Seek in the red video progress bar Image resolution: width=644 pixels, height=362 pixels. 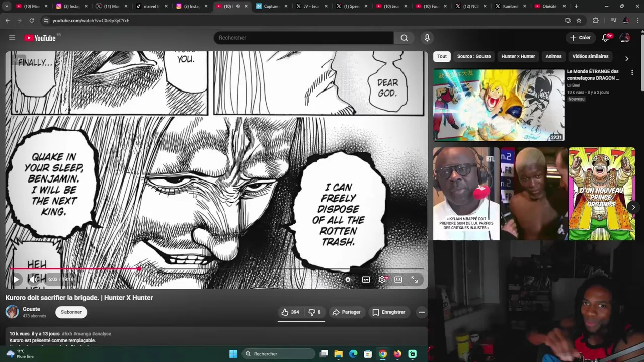pyautogui.click(x=216, y=269)
